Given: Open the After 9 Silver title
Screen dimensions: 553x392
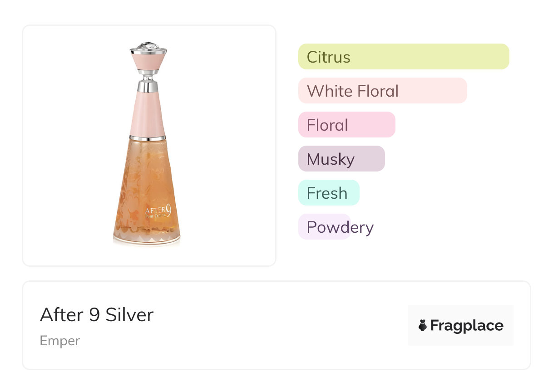Looking at the screenshot, I should click(x=97, y=315).
